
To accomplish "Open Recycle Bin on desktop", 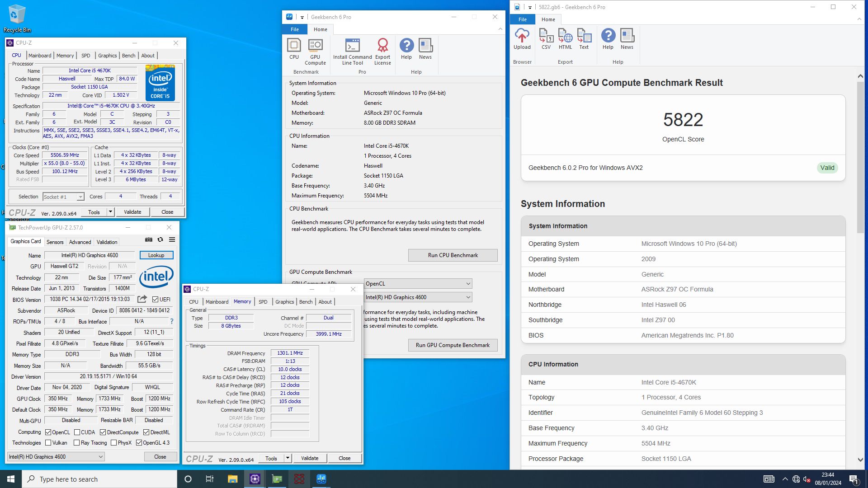I will point(17,19).
